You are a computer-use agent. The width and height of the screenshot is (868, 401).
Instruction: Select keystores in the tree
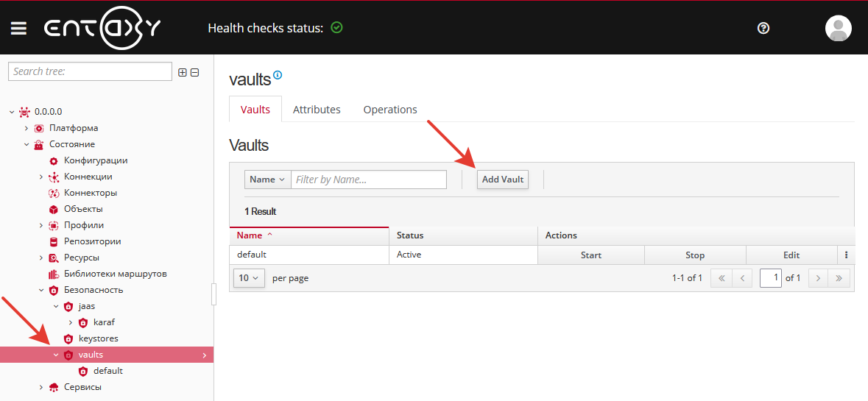point(98,338)
